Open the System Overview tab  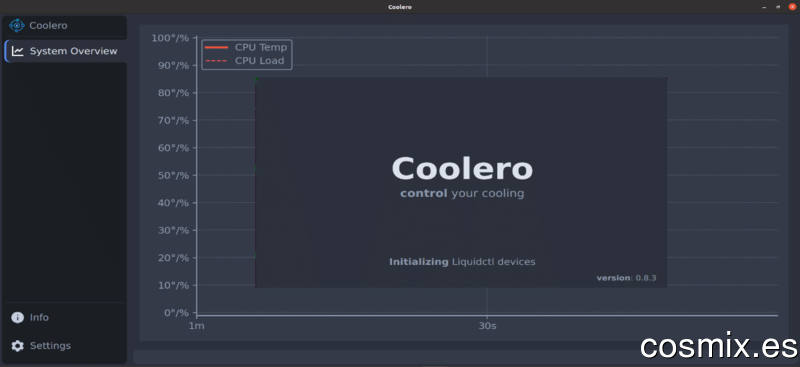(x=65, y=51)
